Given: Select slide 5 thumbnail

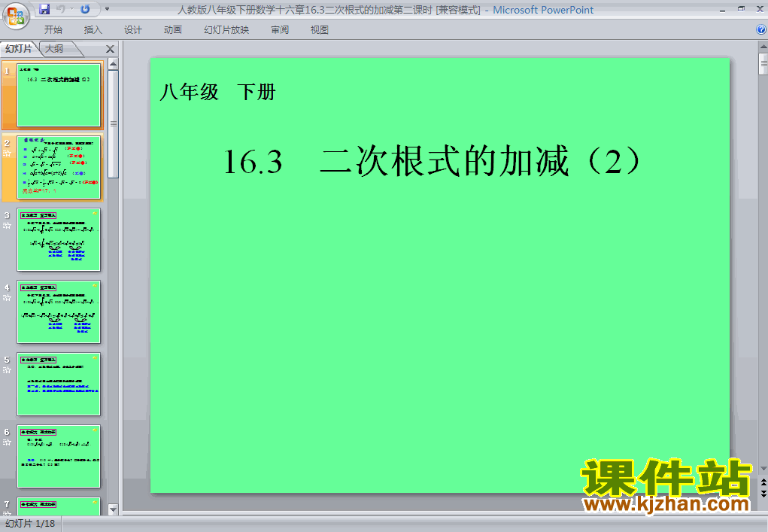Looking at the screenshot, I should click(59, 384).
